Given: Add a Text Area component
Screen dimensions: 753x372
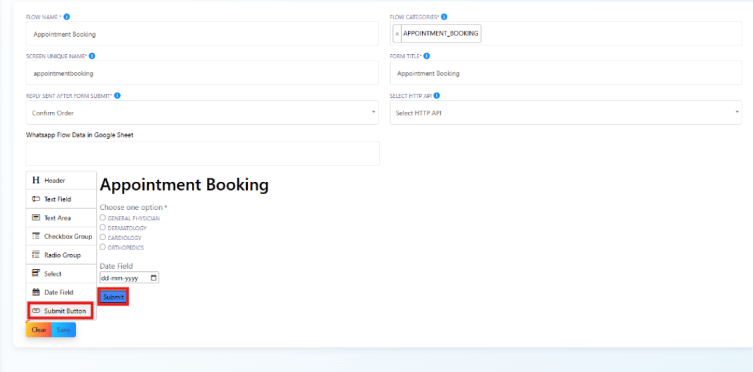Looking at the screenshot, I should (61, 218).
